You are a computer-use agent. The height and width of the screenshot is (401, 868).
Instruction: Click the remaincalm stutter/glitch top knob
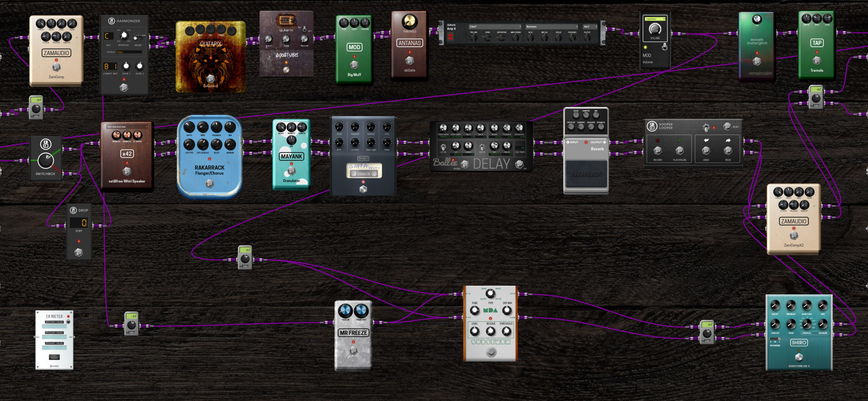(x=757, y=19)
